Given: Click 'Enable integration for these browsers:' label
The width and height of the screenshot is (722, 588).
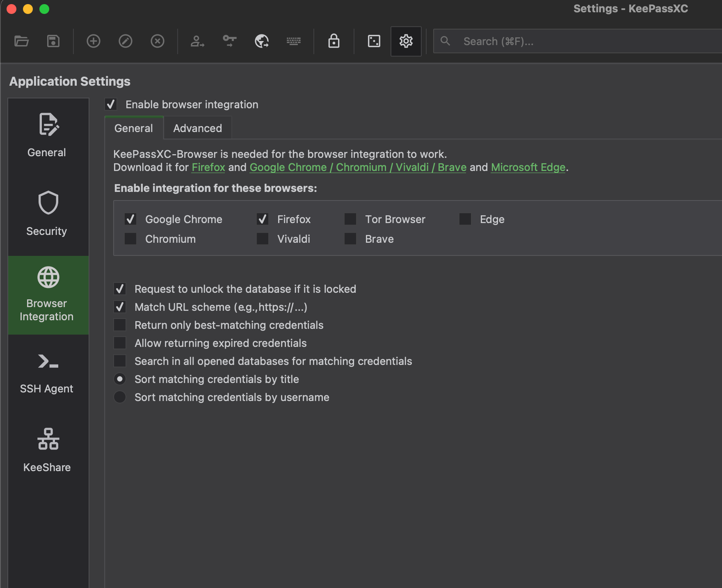Looking at the screenshot, I should coord(215,188).
